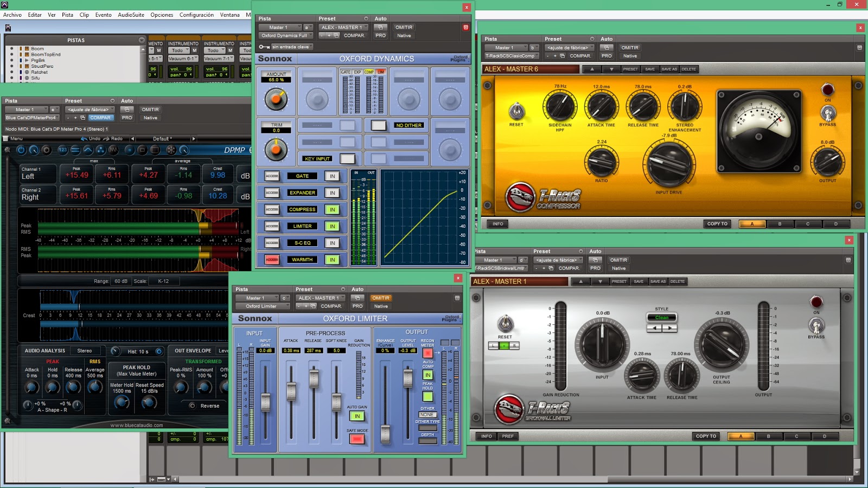Select preset slot B in T-RackS Compressor
The width and height of the screenshot is (868, 488).
point(780,224)
